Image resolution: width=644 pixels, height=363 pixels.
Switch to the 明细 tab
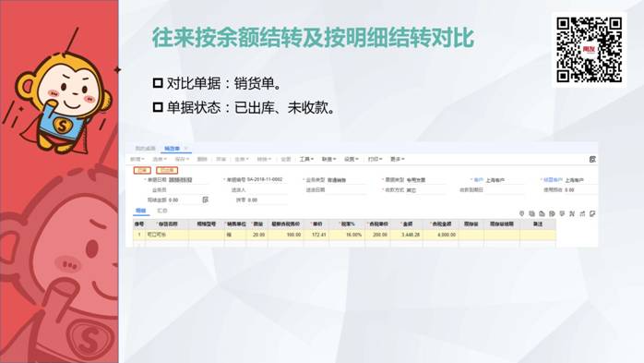(x=141, y=211)
